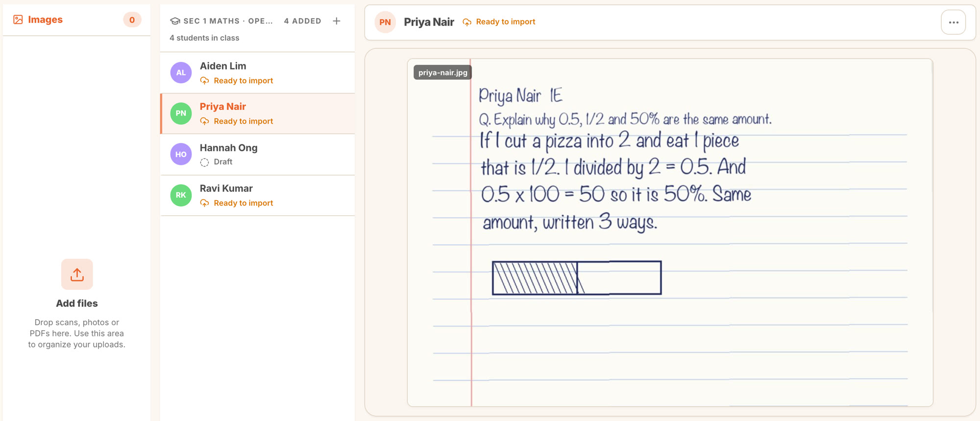
Task: Click the '4 students in class' text
Action: [204, 38]
